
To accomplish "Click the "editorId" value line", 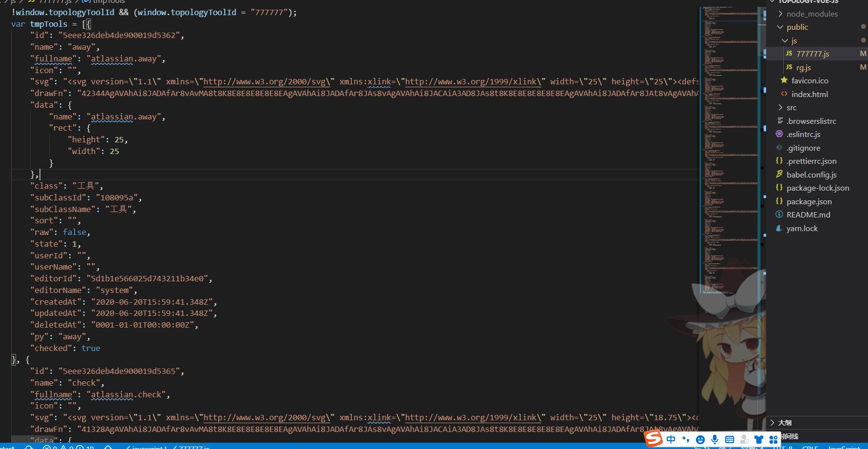I will click(121, 279).
